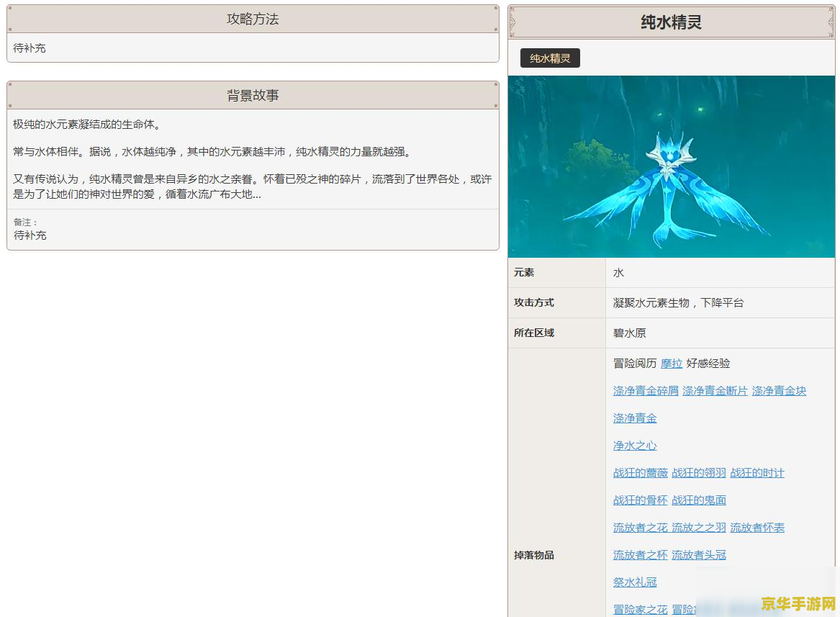The width and height of the screenshot is (840, 617).
Task: Open the 摩拉 link
Action: tap(671, 364)
